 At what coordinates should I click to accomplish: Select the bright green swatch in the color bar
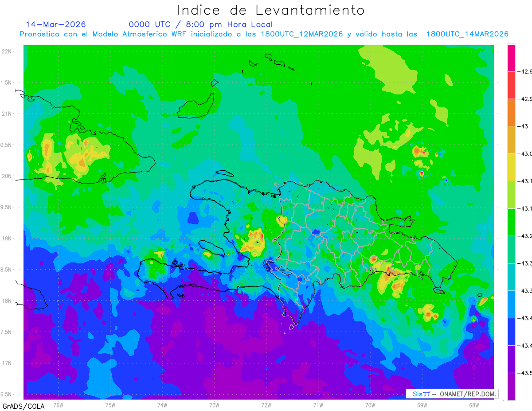point(511,222)
